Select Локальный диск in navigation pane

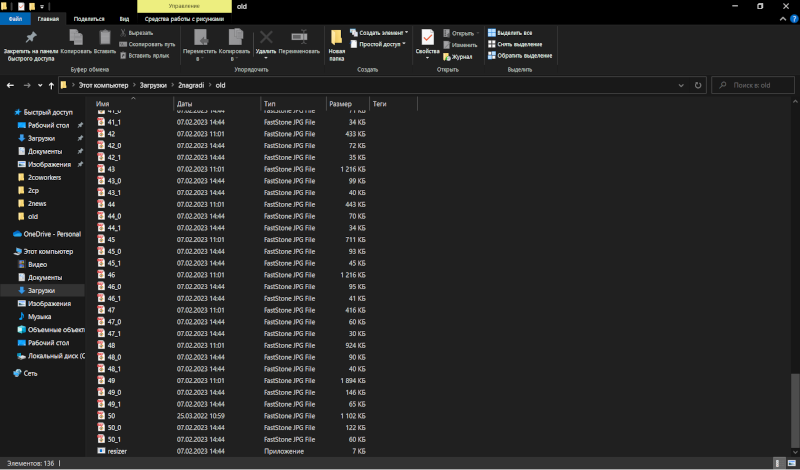tap(56, 356)
